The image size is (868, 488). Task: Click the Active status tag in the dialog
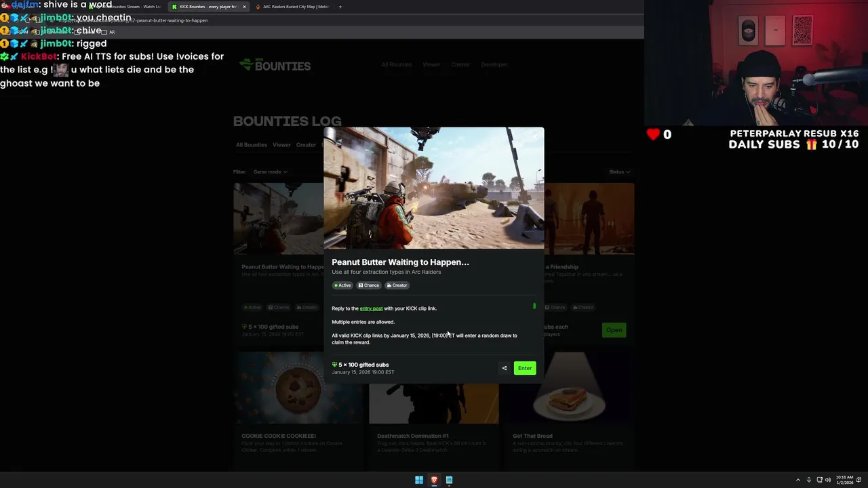(342, 285)
